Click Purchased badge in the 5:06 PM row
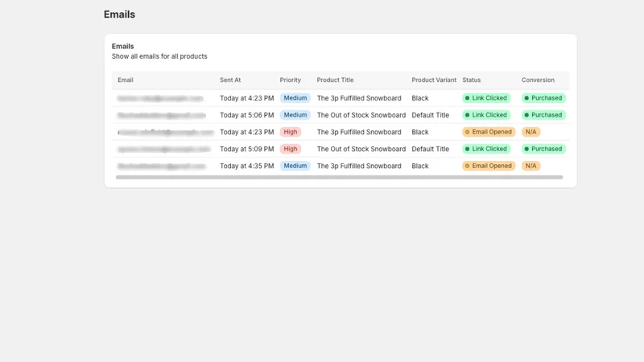Viewport: 644px width, 362px height. (x=543, y=115)
